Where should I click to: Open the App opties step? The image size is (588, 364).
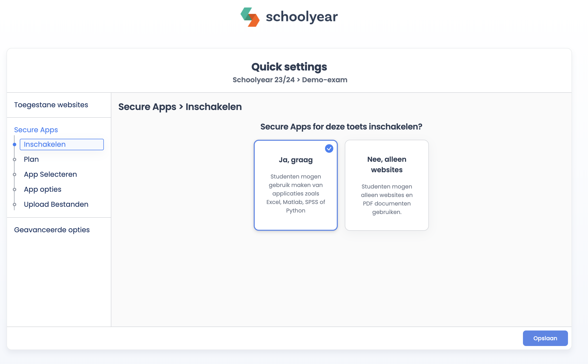(x=43, y=189)
